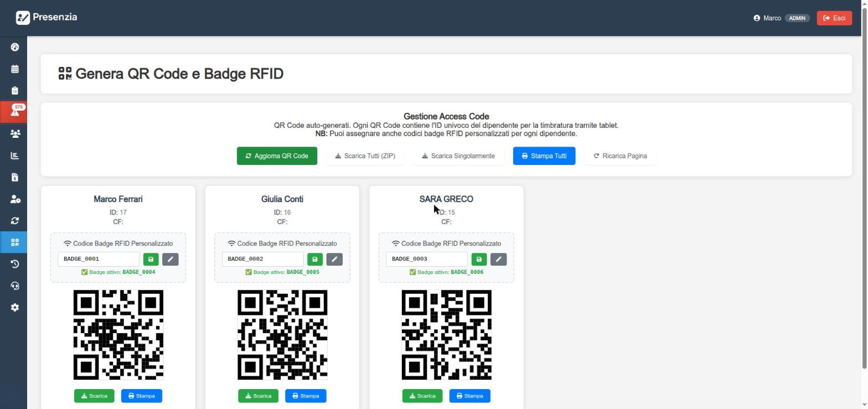Image resolution: width=868 pixels, height=409 pixels.
Task: Click Marco Ferrari's QR code image
Action: click(x=118, y=335)
